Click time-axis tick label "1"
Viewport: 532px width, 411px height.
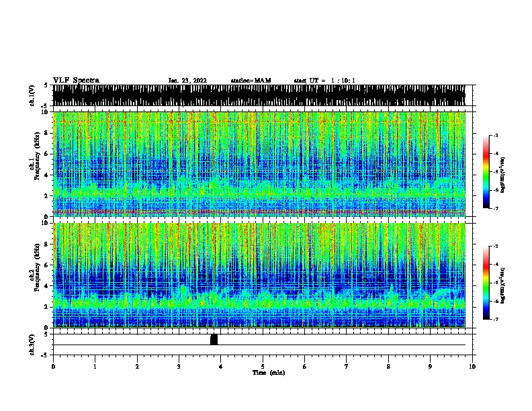click(95, 367)
